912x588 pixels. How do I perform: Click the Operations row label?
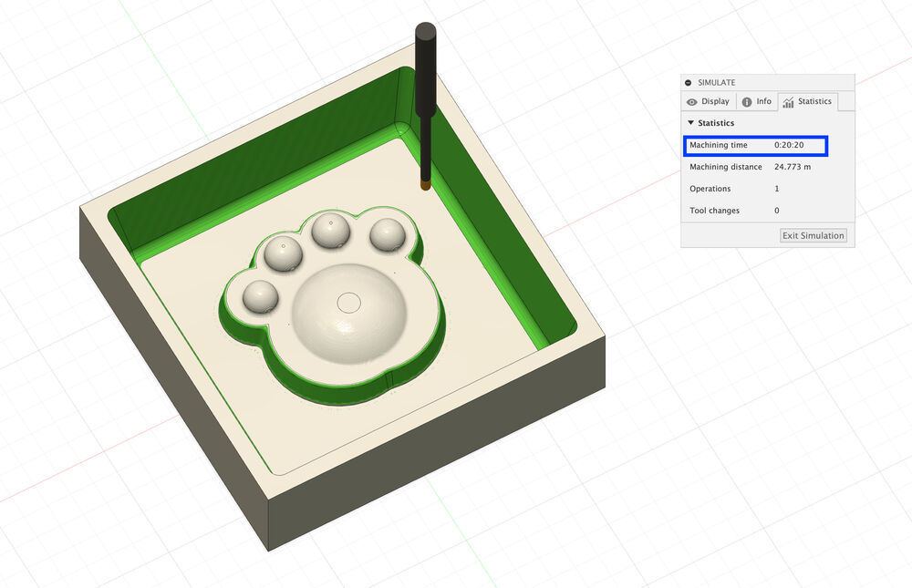[x=710, y=189]
